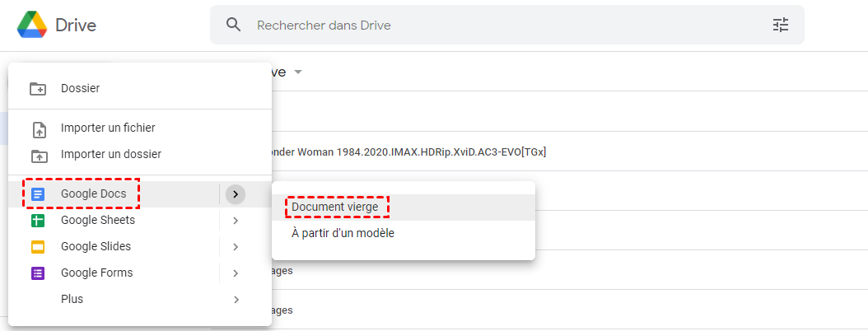
Task: Expand the Google Slides submenu arrow
Action: [236, 247]
